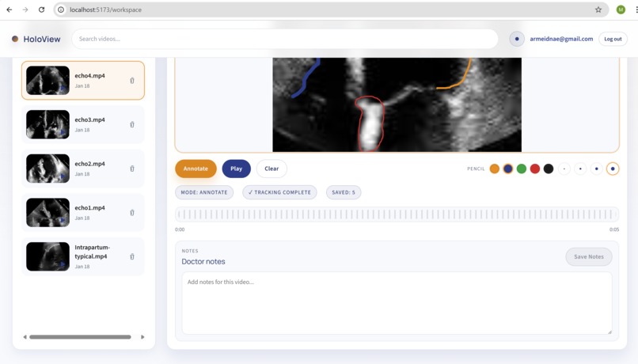Select the orange pencil color
638x364 pixels.
(x=495, y=169)
